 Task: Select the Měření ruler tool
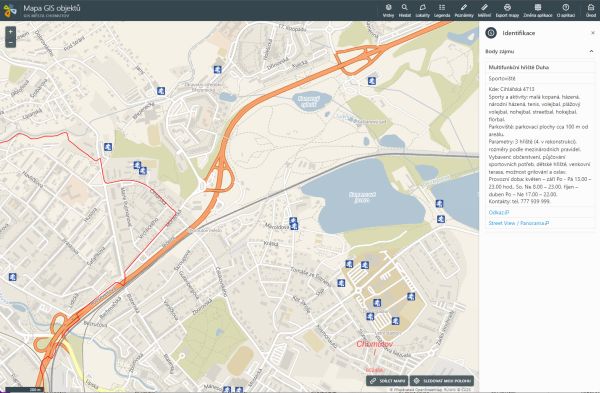(x=484, y=10)
